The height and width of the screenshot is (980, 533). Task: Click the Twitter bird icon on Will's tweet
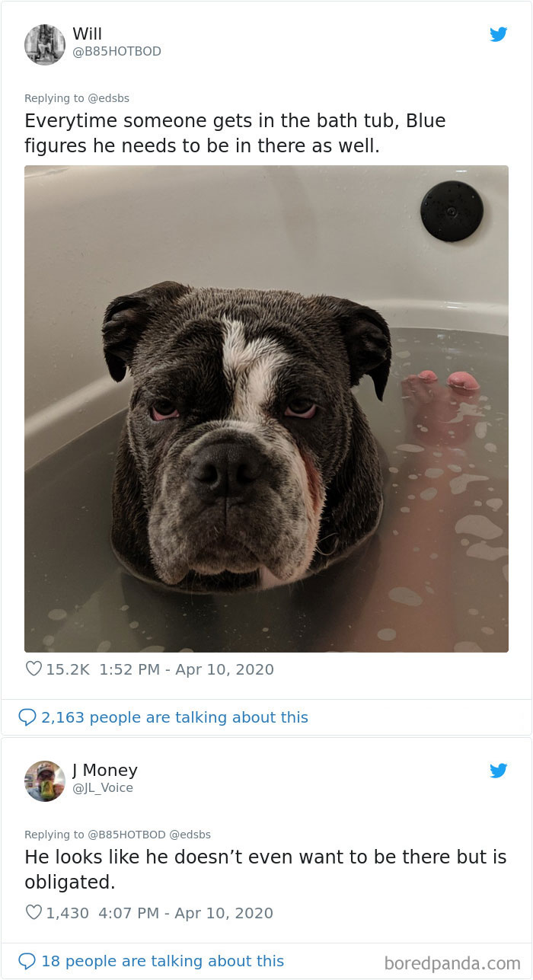click(x=499, y=34)
